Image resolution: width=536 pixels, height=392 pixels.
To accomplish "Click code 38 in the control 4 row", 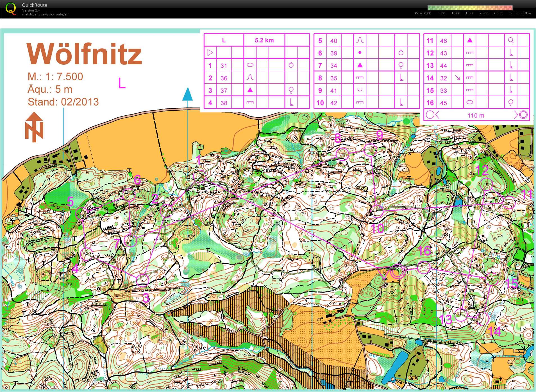I will (x=224, y=103).
